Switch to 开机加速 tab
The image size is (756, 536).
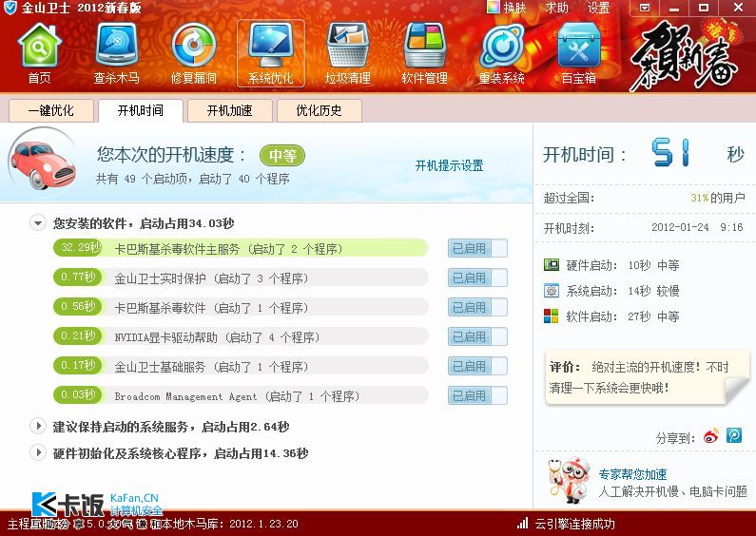point(229,111)
